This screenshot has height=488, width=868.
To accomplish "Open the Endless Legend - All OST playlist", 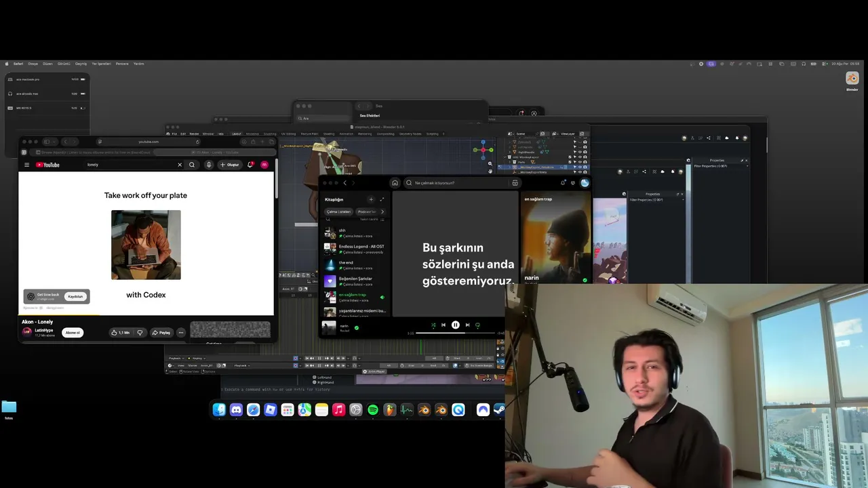I will (x=355, y=249).
